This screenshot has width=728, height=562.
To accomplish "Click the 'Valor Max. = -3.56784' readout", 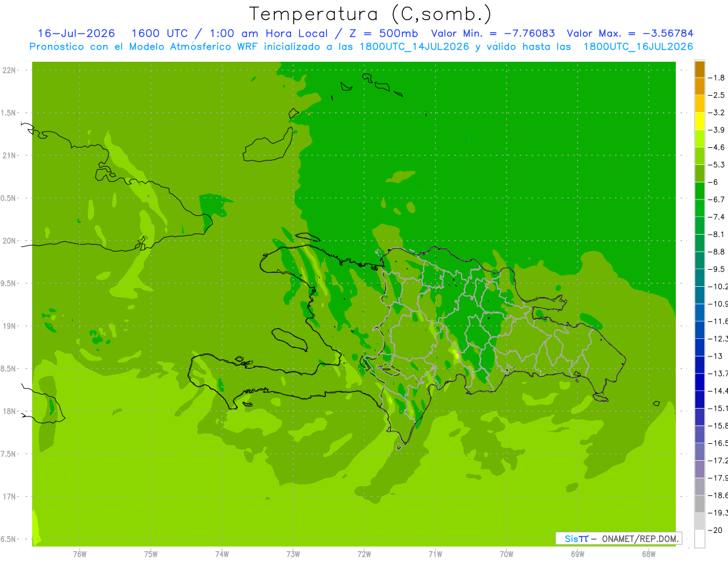I will (630, 33).
